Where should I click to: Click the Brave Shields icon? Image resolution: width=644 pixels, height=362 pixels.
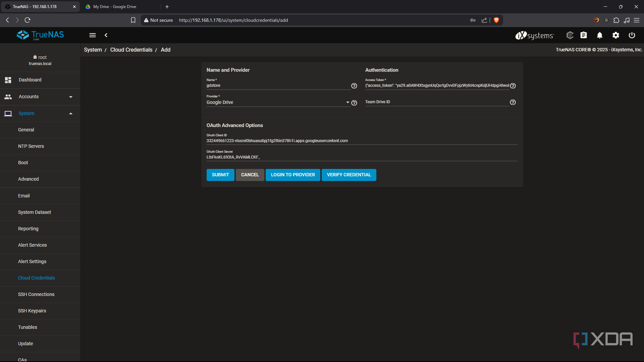click(x=496, y=20)
